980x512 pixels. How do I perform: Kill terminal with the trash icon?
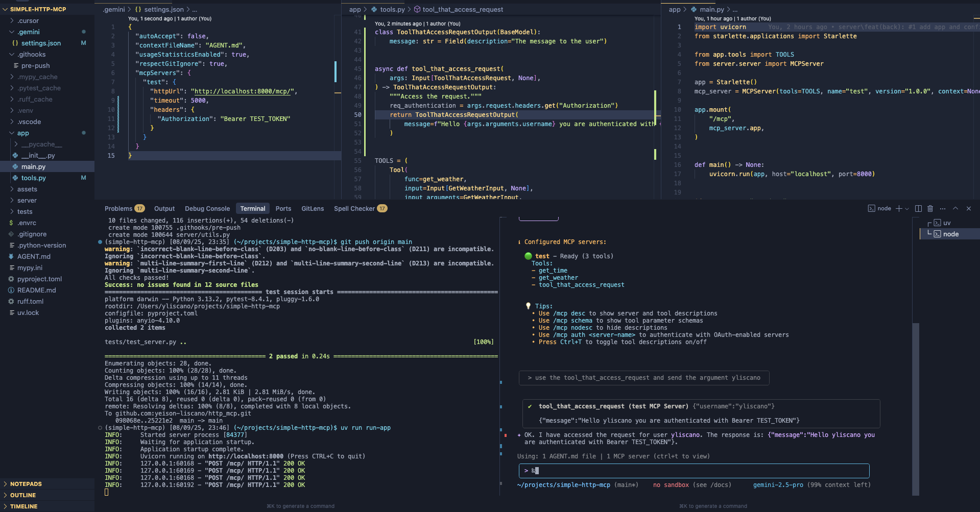tap(930, 208)
